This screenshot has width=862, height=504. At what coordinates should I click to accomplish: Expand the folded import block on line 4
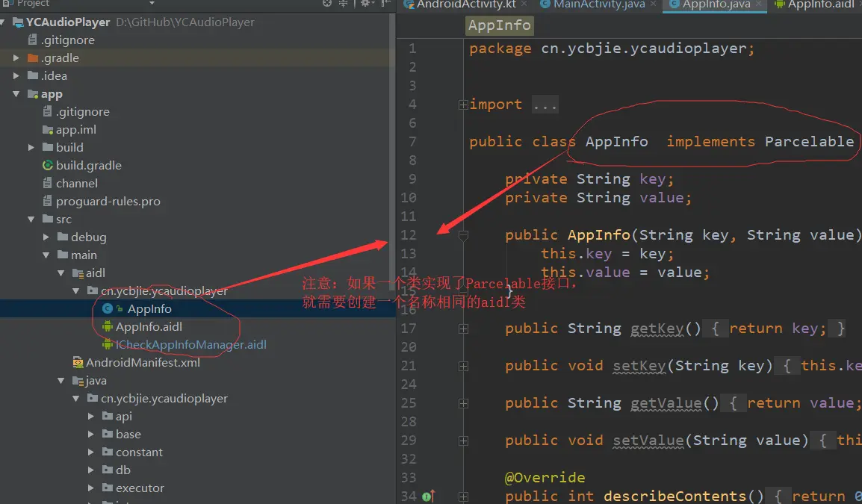pyautogui.click(x=463, y=105)
